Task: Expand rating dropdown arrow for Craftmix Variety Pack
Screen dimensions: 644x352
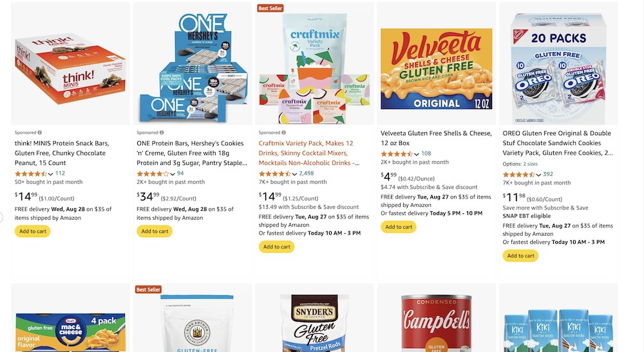Action: click(x=295, y=174)
